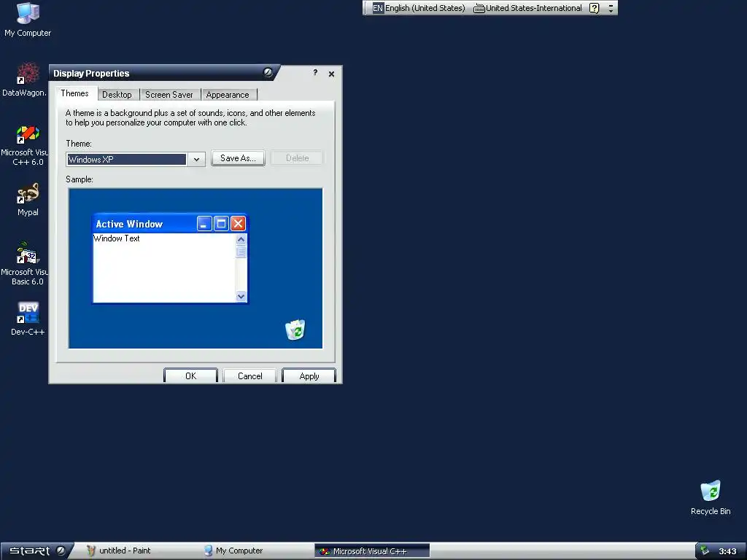Viewport: 747px width, 560px height.
Task: Click sample window's red close button
Action: (239, 223)
